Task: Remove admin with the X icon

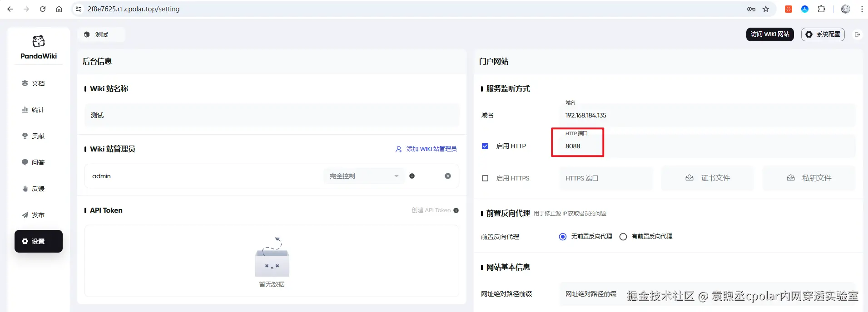Action: tap(448, 176)
